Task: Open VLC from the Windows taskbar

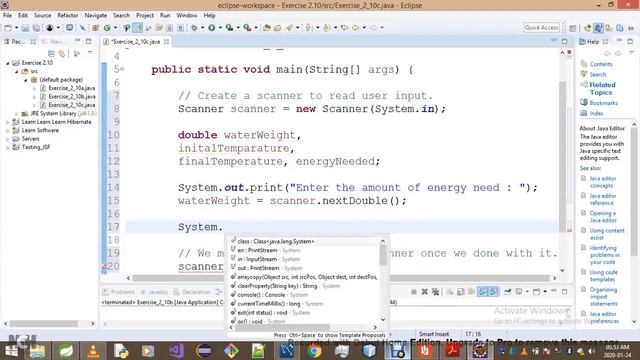Action: click(x=93, y=351)
